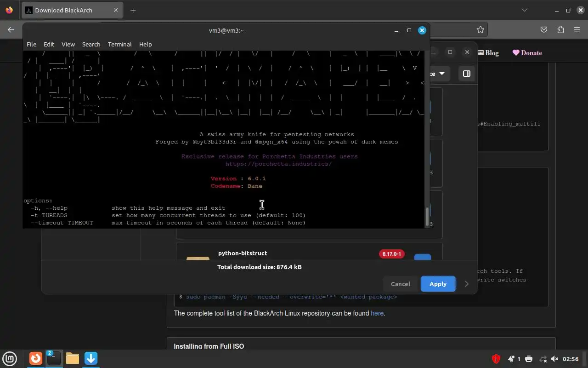Open the Terminal menu
Viewport: 588px width, 368px height.
(120, 44)
